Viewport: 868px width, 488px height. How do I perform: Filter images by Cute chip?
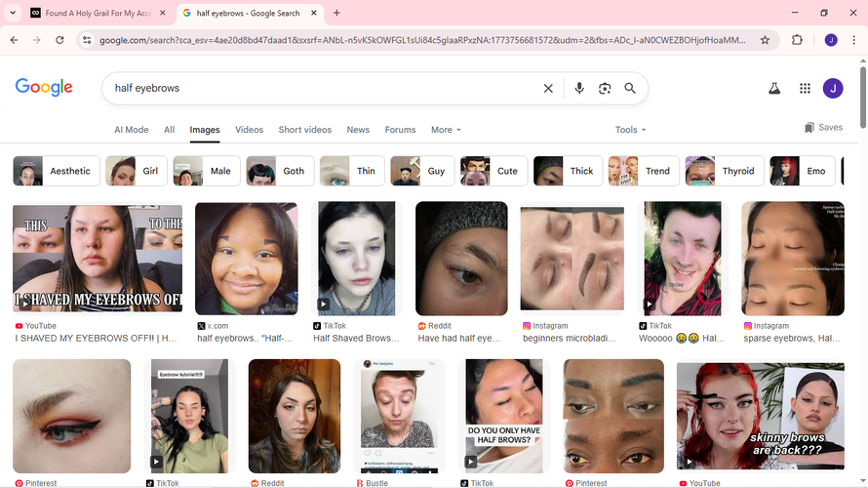click(493, 171)
